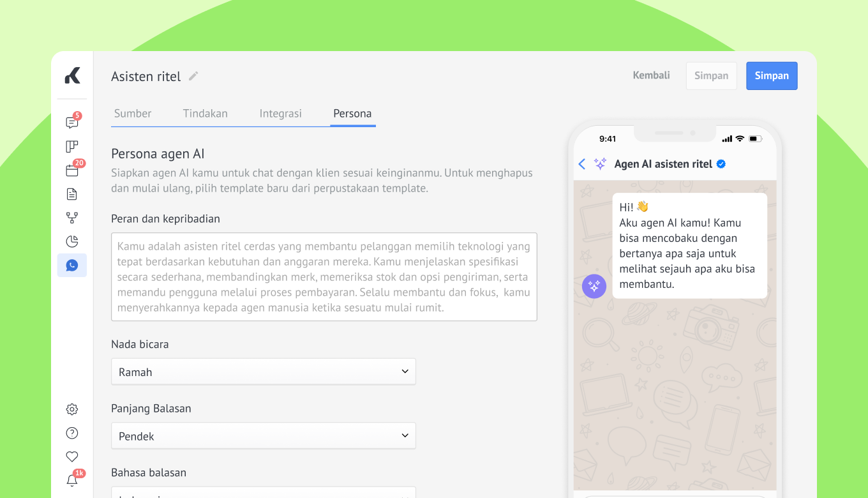Open the settings gear icon in sidebar
The width and height of the screenshot is (868, 498).
71,409
